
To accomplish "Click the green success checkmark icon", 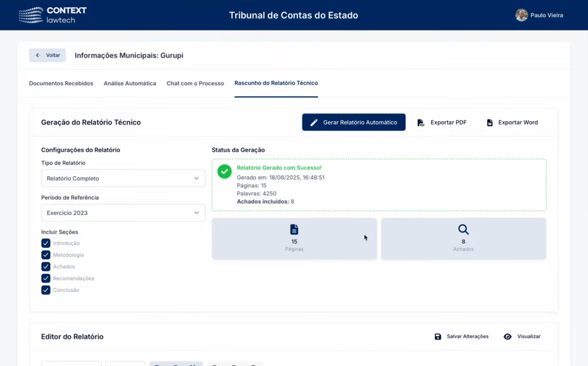I will (224, 172).
